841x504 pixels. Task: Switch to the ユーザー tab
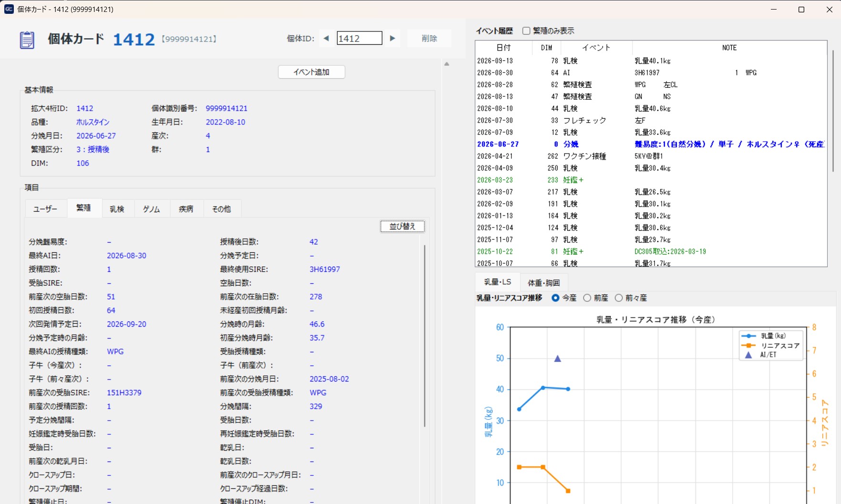click(45, 209)
